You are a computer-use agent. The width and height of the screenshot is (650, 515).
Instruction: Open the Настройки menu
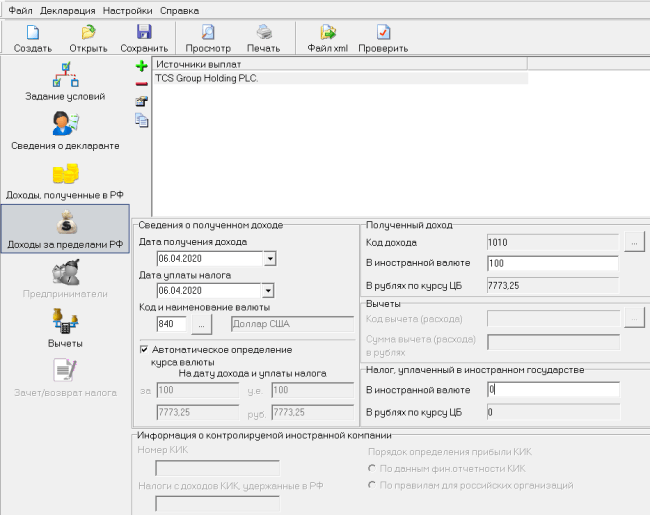127,9
